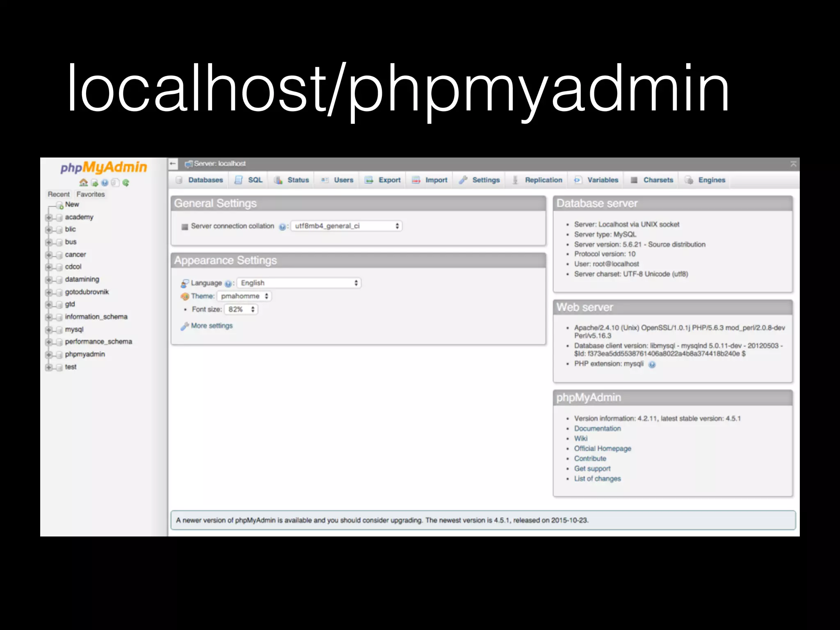This screenshot has width=840, height=630.
Task: Open the Home icon in the sidebar
Action: coord(84,183)
